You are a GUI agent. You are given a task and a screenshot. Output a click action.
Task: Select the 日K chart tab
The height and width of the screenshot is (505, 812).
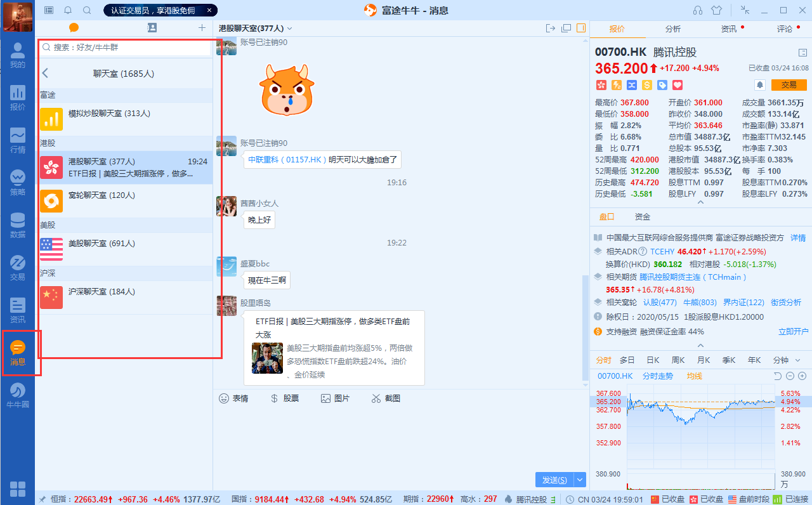pyautogui.click(x=653, y=360)
